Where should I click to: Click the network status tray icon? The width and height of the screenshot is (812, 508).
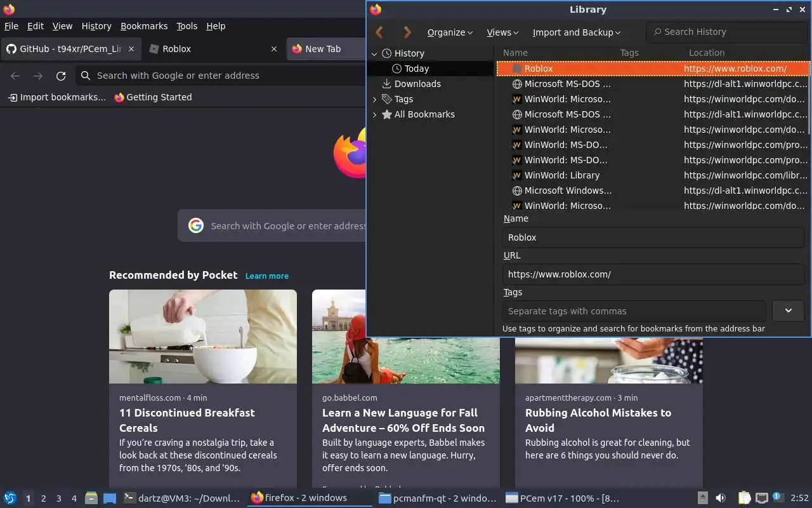point(762,498)
